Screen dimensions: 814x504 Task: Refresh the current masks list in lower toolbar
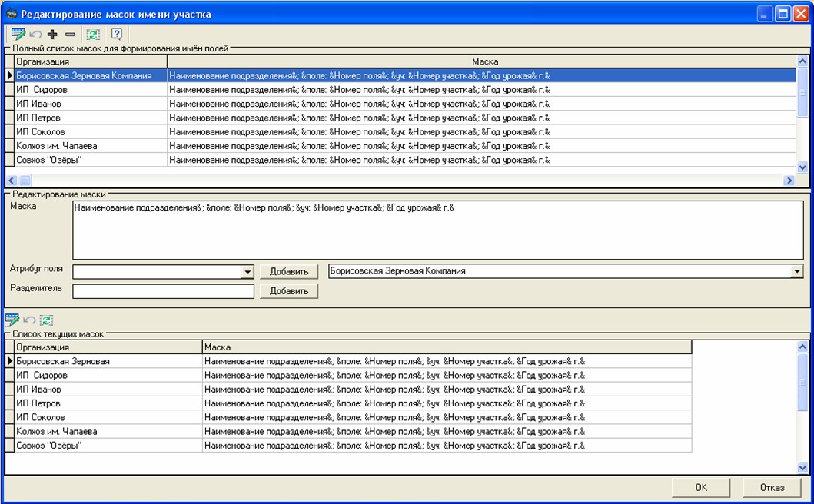[46, 320]
